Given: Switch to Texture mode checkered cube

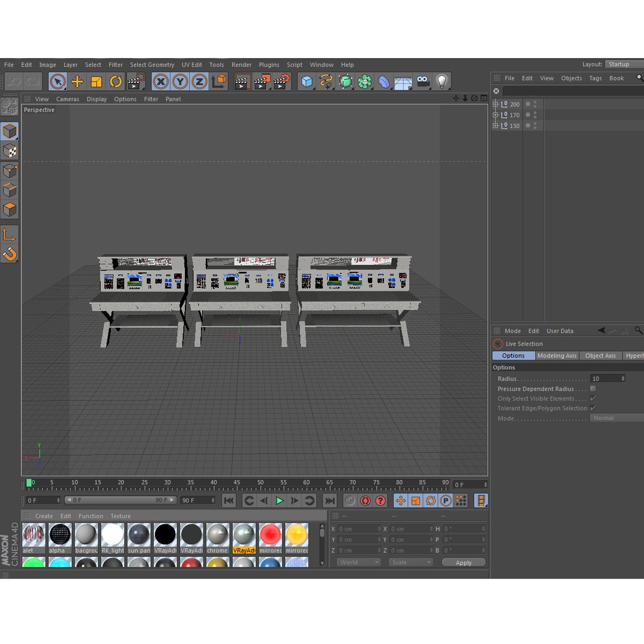Looking at the screenshot, I should [10, 151].
